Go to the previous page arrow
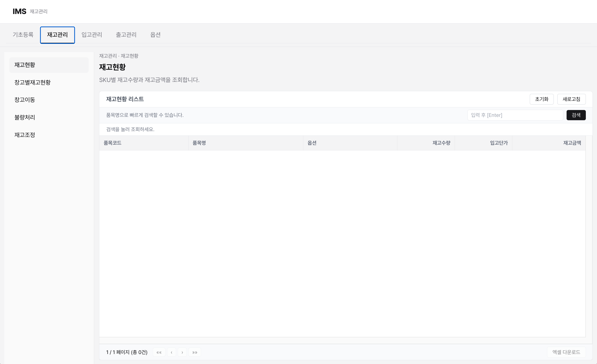 [172, 352]
